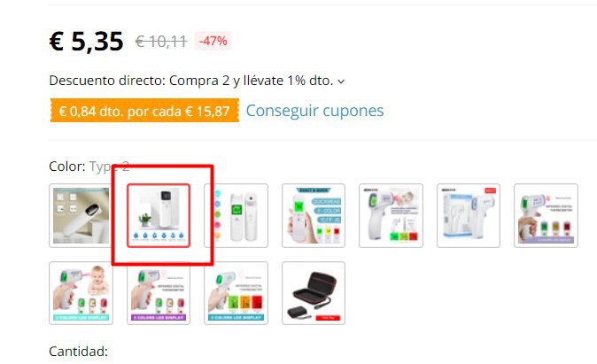
Task: Open the Conseguir cupones link
Action: [314, 111]
